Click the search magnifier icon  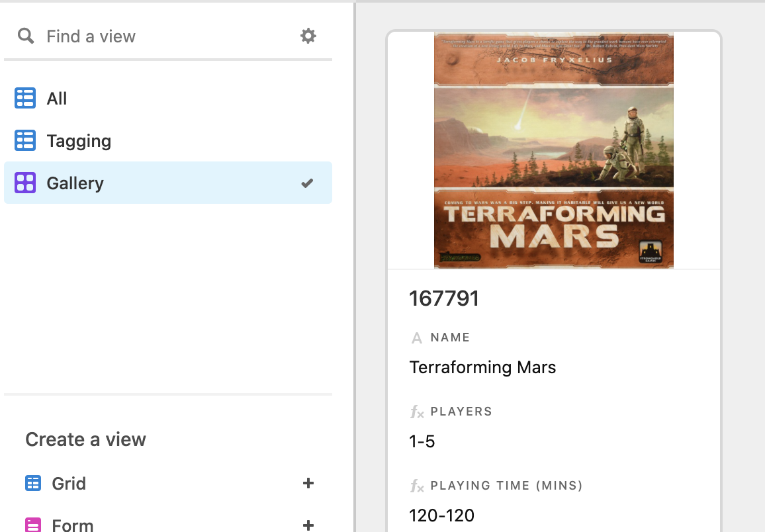pos(26,36)
